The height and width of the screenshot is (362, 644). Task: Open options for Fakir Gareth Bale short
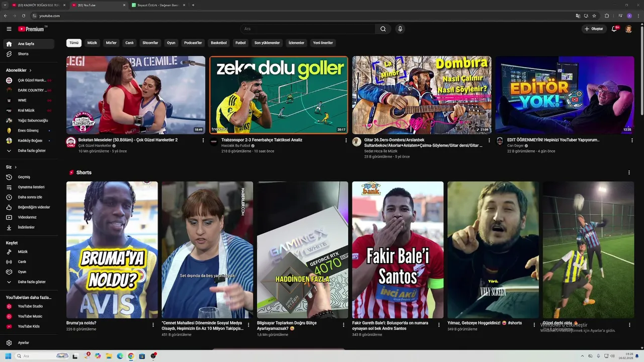click(x=439, y=325)
